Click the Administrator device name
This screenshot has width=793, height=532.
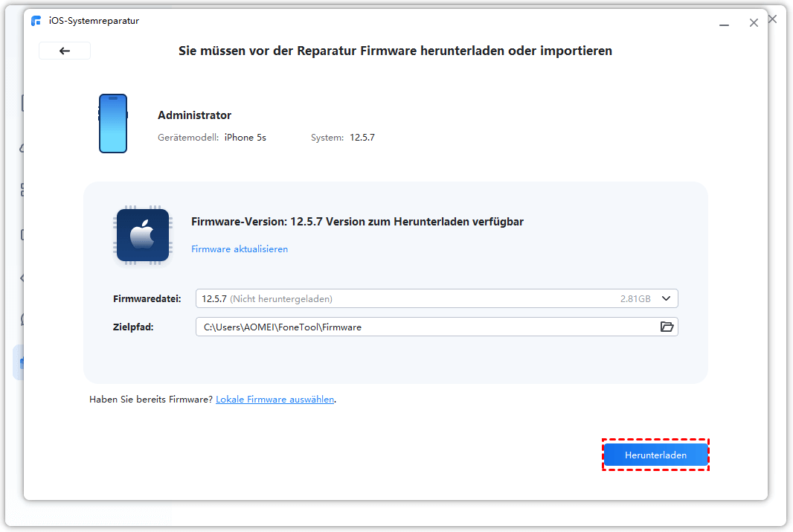[194, 115]
